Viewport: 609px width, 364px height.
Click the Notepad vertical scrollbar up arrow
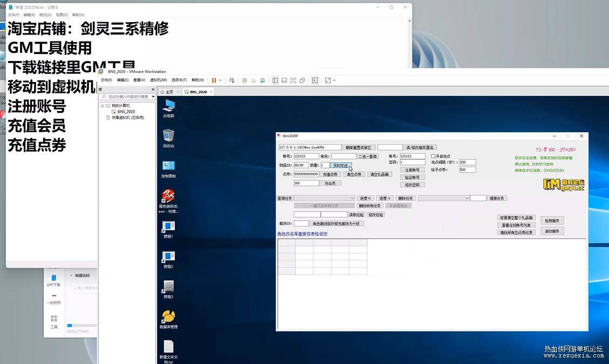(409, 21)
